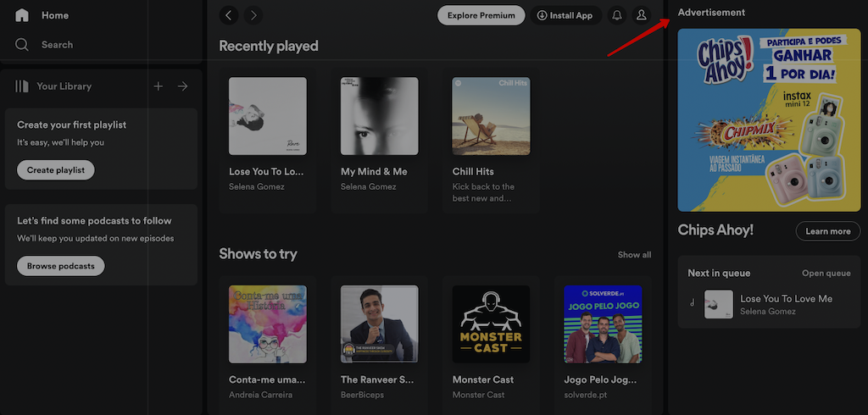
Task: Click Show all for Shows to try
Action: coord(634,255)
